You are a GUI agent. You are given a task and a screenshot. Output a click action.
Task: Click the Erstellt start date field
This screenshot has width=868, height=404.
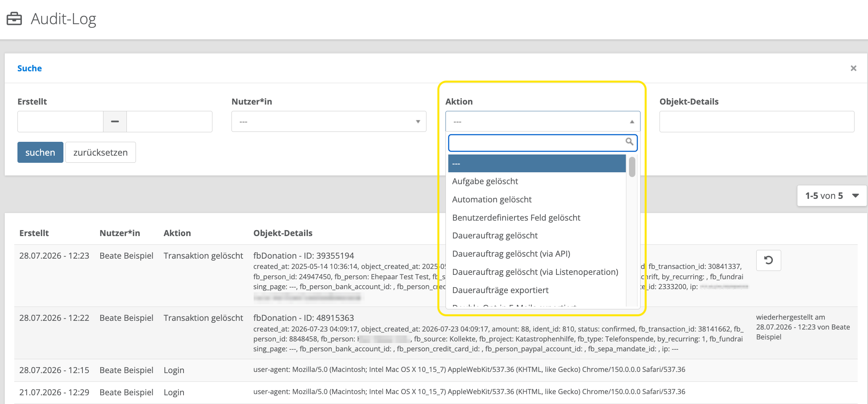[60, 121]
